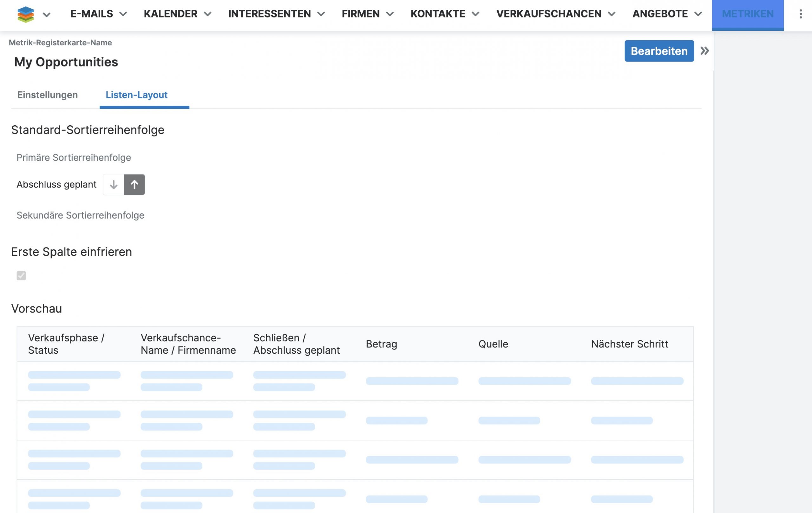
Task: Expand the KALENDER dropdown chevron
Action: pyautogui.click(x=208, y=14)
